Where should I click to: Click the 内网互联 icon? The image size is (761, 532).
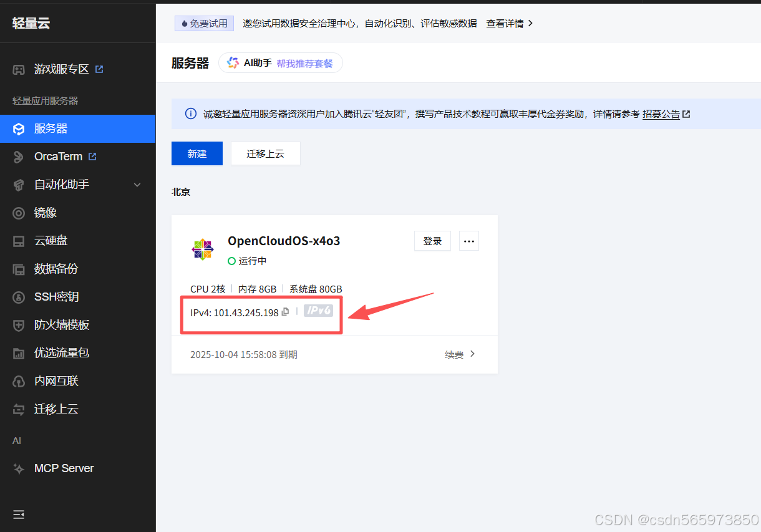point(19,381)
